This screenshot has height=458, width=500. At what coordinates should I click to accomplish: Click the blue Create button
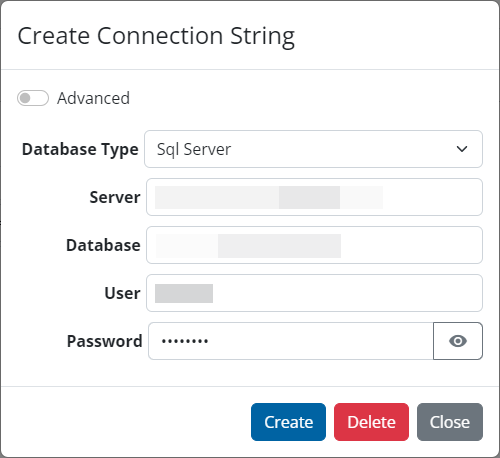pos(288,422)
